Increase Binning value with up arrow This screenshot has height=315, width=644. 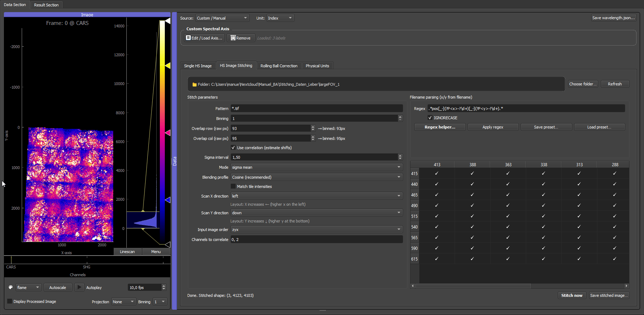400,117
